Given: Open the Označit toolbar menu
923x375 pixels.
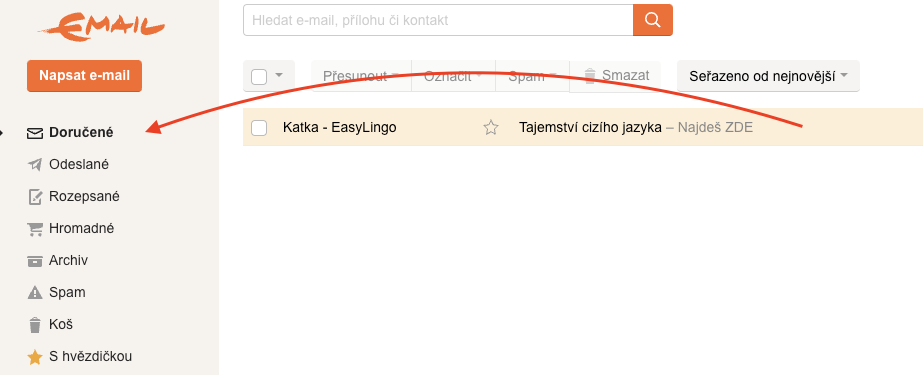Looking at the screenshot, I should [453, 76].
